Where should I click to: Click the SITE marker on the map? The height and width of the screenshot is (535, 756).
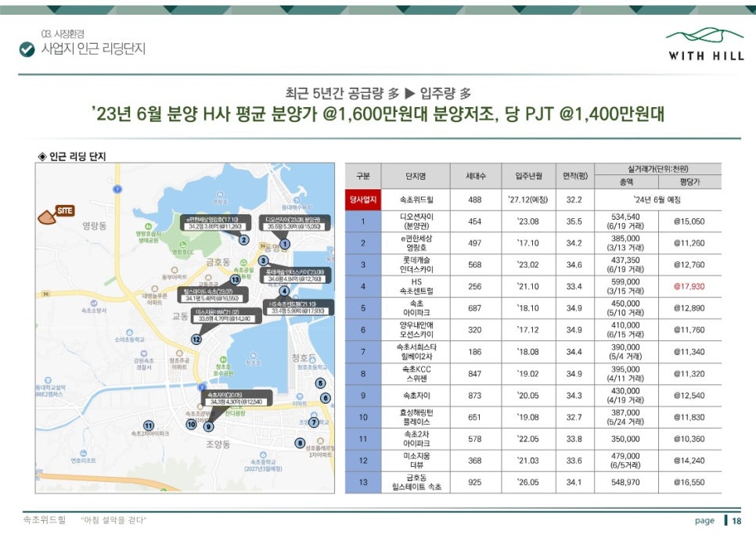[56, 214]
